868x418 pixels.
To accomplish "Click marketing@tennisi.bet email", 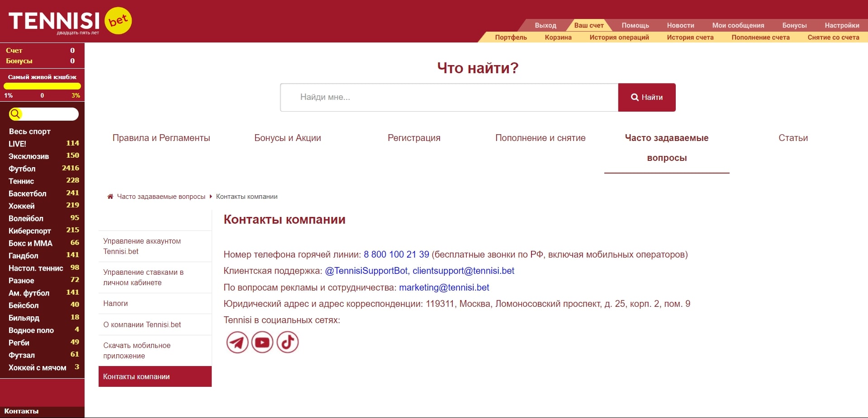I will click(444, 287).
